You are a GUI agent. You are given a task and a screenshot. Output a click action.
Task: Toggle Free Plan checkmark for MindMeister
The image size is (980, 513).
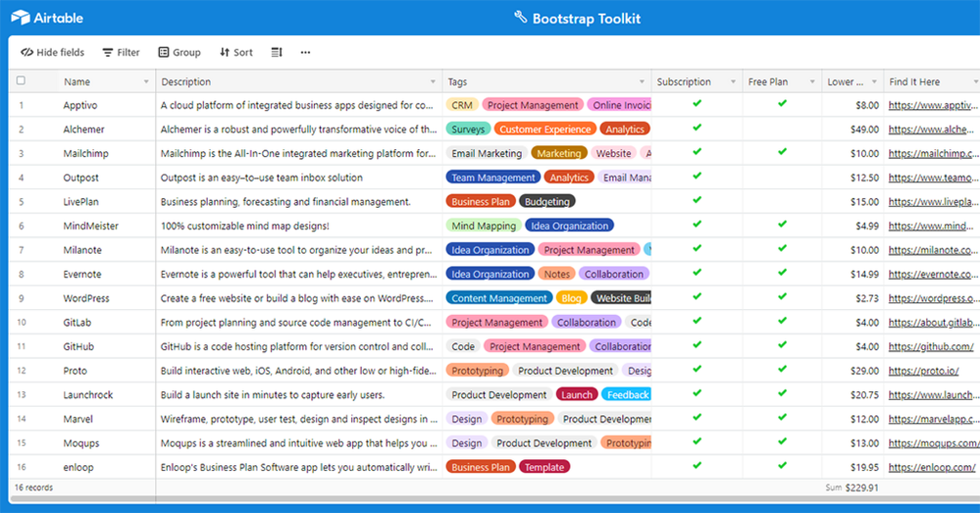coord(782,224)
